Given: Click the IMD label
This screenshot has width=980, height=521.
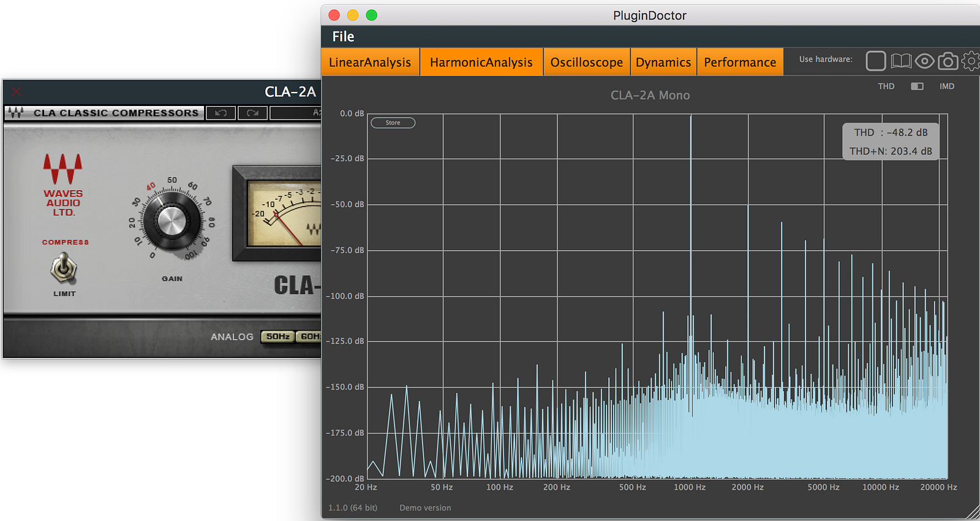Looking at the screenshot, I should click(947, 86).
